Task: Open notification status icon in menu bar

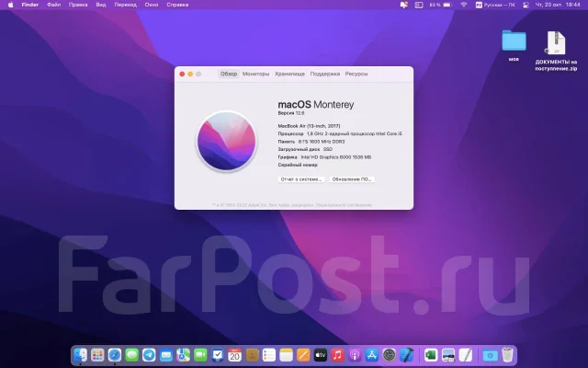Action: (x=404, y=5)
